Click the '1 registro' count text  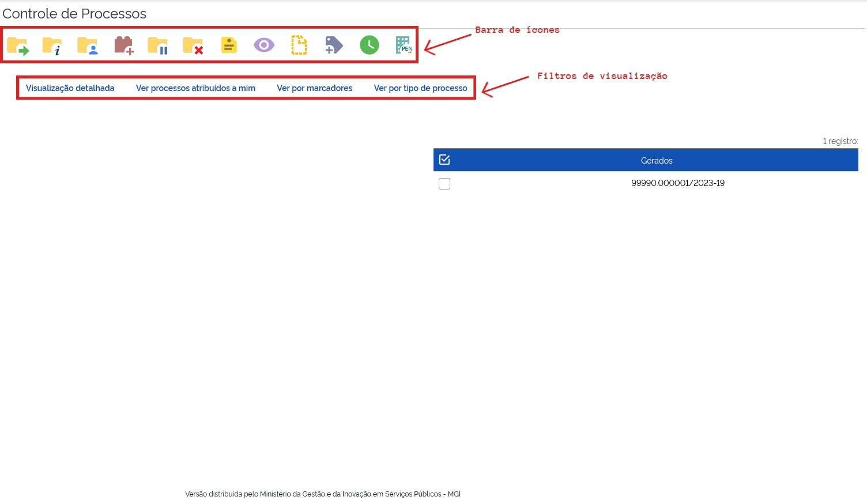coord(840,141)
